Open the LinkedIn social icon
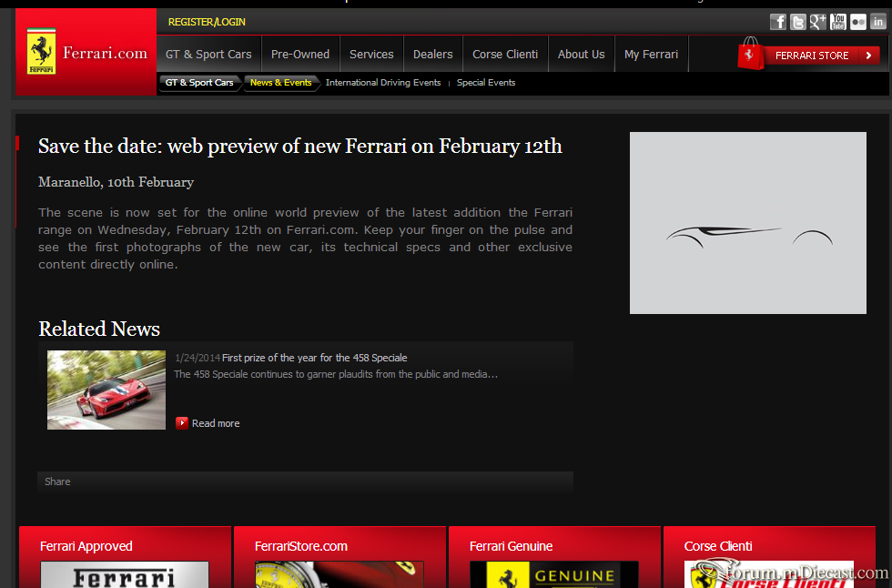The image size is (892, 588). pyautogui.click(x=878, y=22)
